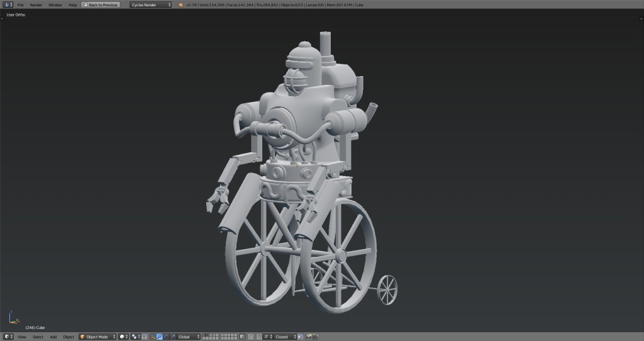Expand the Global orientation dropdown
Viewport: 644px width, 341px height.
coord(188,337)
